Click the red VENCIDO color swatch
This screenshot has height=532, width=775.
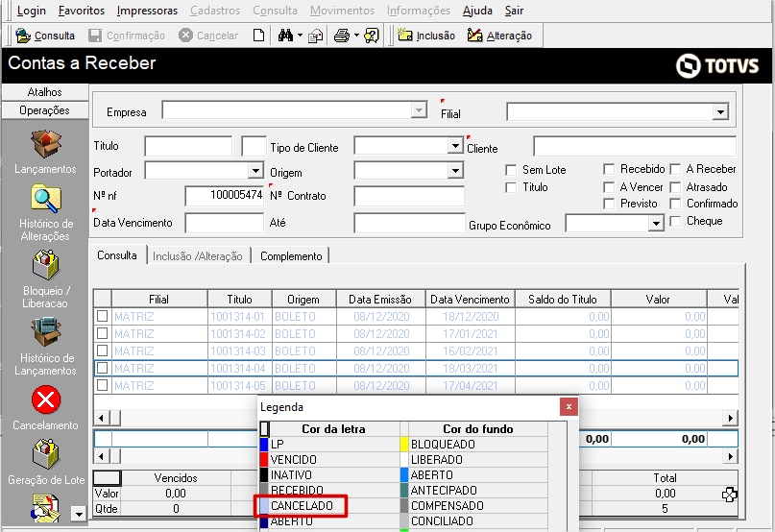pos(264,459)
